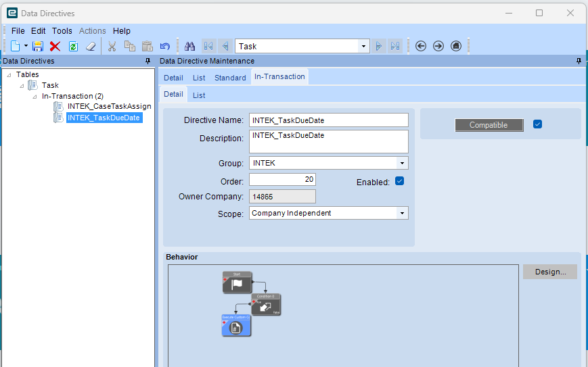Click the Clear eraser icon
The width and height of the screenshot is (588, 367).
pyautogui.click(x=91, y=46)
